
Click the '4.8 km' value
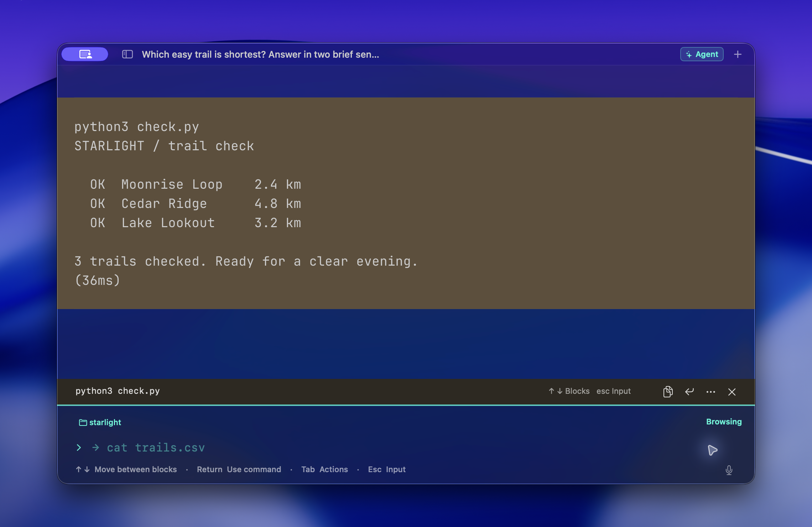tap(278, 204)
